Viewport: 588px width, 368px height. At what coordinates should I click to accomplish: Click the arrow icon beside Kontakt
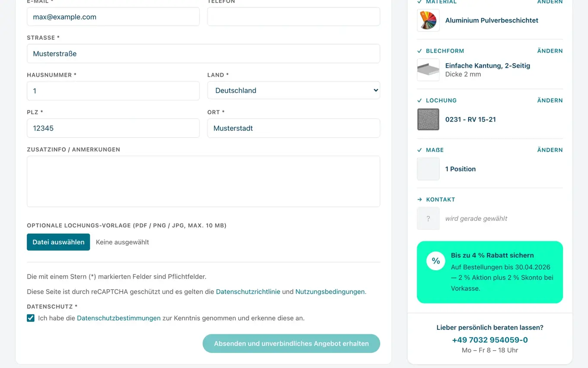coord(419,200)
